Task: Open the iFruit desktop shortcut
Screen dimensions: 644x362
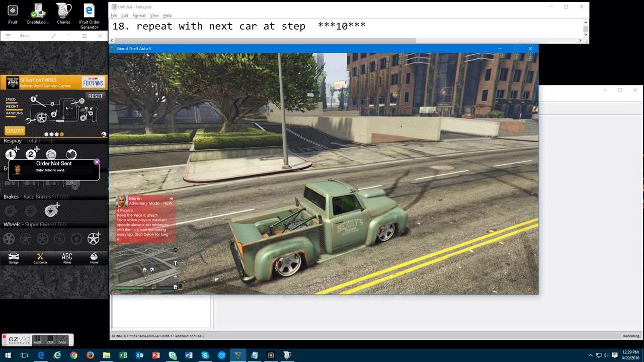Action: 13,15
